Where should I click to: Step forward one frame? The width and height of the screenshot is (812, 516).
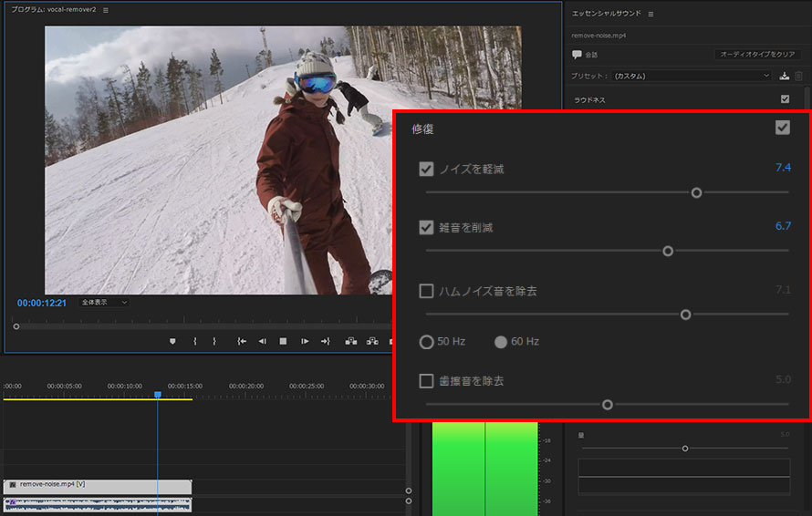point(305,341)
